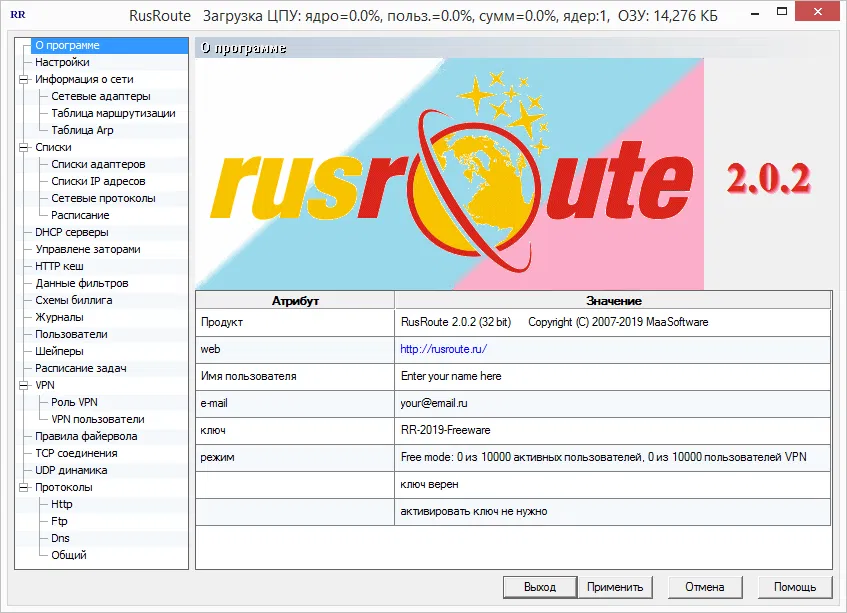
Task: Open Управлене заторами page
Action: pos(88,250)
